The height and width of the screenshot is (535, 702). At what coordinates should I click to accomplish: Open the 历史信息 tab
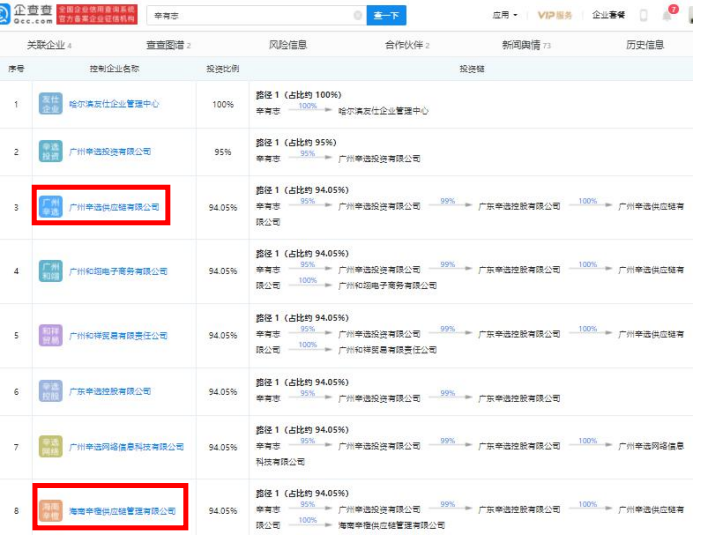(x=645, y=45)
